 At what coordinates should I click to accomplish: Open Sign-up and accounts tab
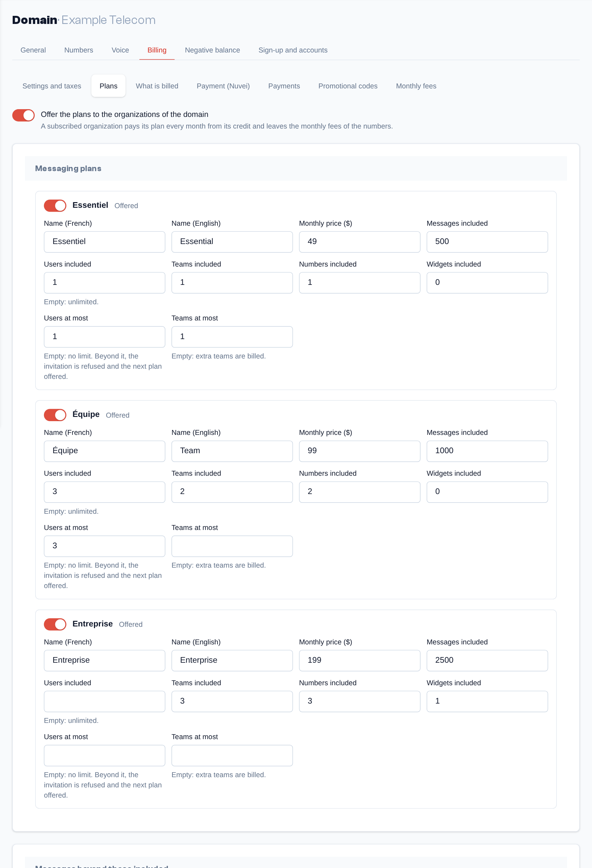[292, 50]
